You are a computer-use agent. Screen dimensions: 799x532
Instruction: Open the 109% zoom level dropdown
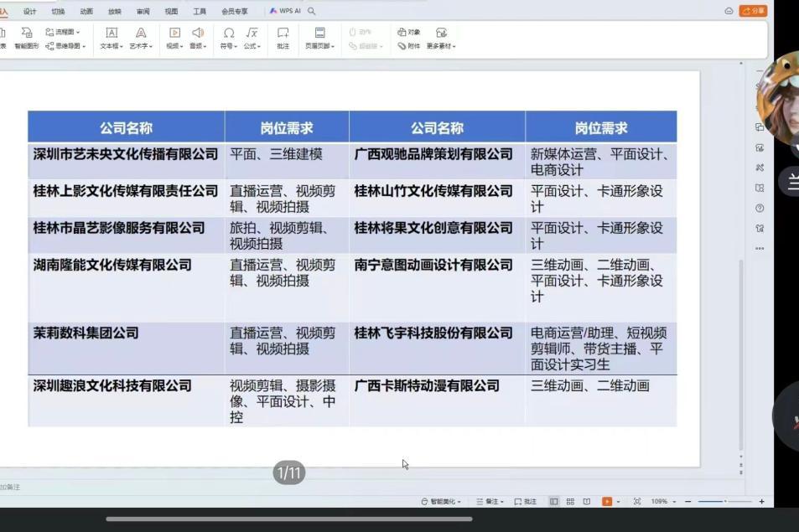tap(661, 501)
